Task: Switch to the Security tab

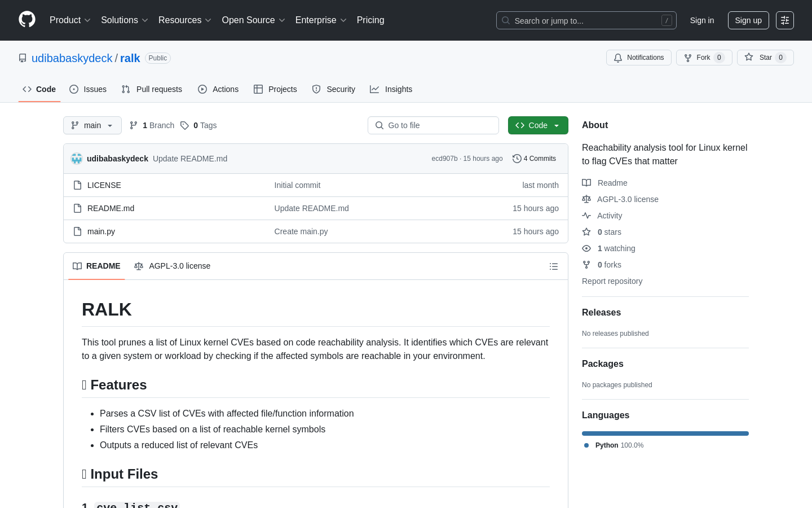Action: [x=334, y=89]
